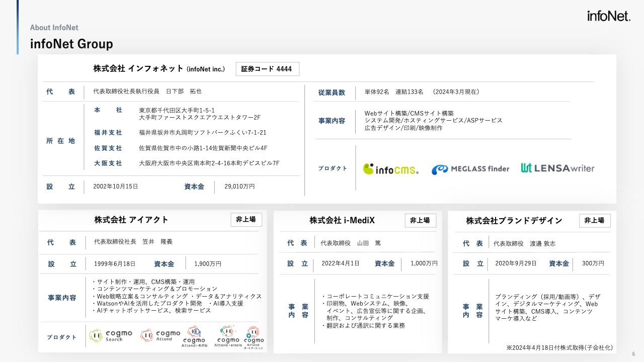
Task: Open the LENSAwriter product logo
Action: tap(557, 169)
